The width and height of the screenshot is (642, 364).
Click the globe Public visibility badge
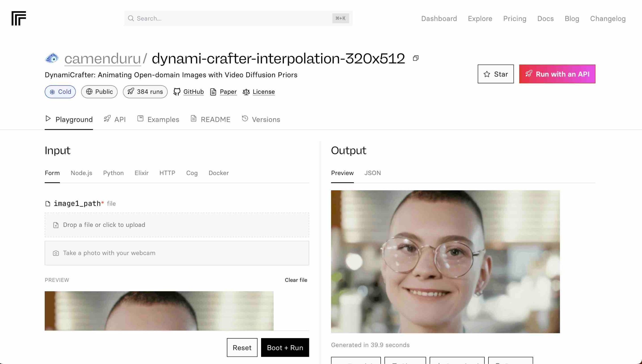99,92
